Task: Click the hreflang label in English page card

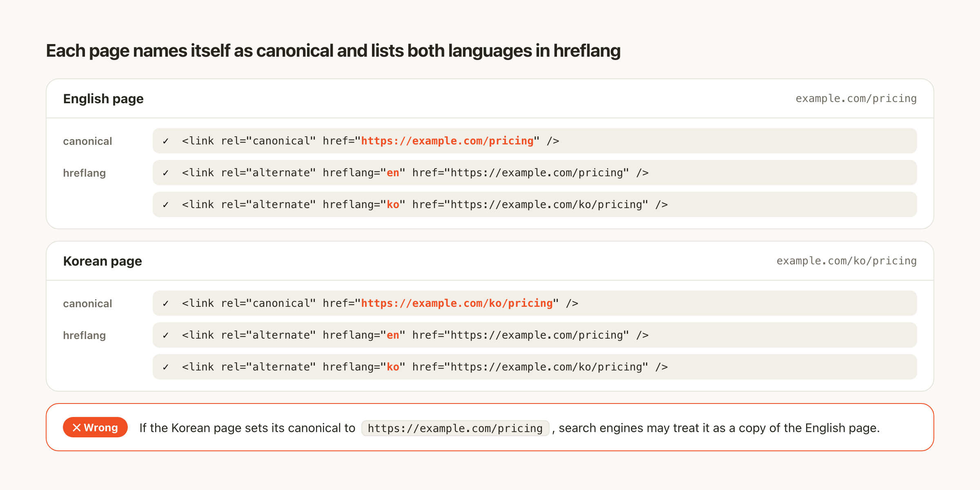Action: (85, 173)
